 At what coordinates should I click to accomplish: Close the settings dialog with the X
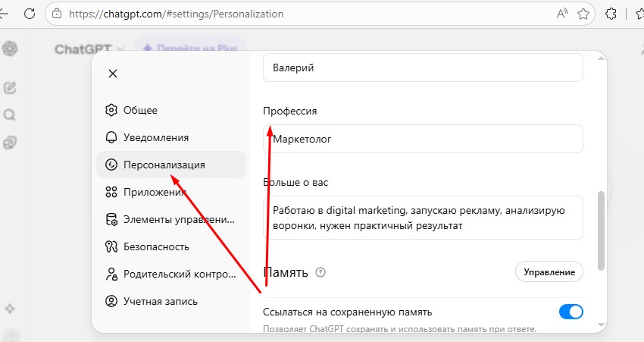click(113, 74)
